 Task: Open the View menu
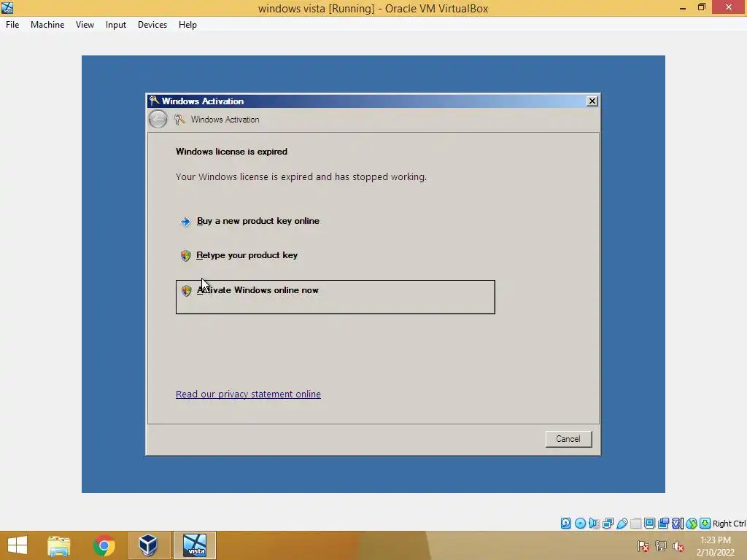click(x=85, y=25)
